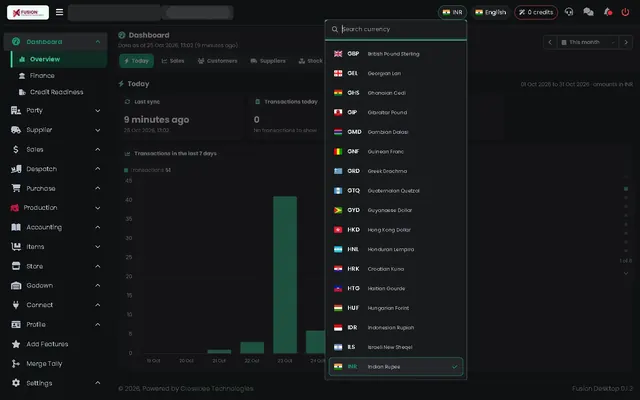Viewport: 640px width, 400px height.
Task: Select GBP British Pound Sterling
Action: pyautogui.click(x=396, y=54)
